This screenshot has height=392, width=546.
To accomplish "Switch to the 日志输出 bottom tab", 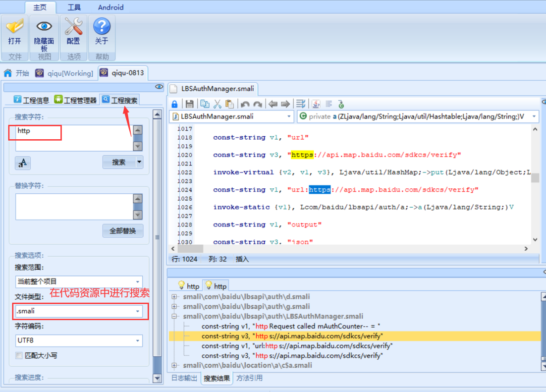I will point(184,378).
